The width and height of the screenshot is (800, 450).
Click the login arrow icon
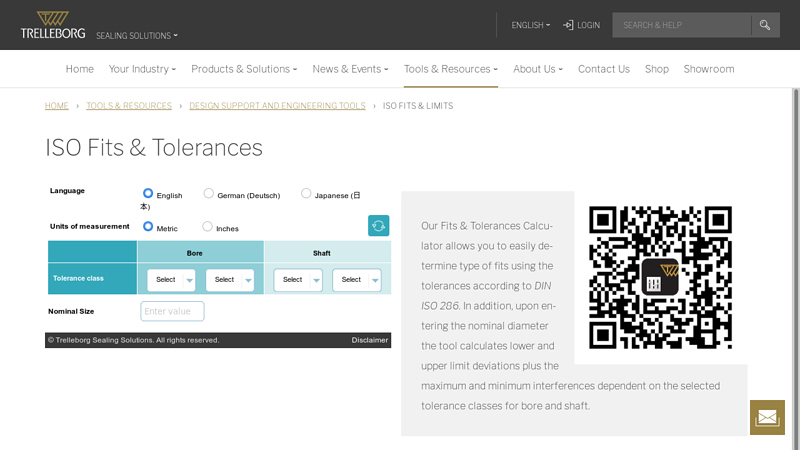(x=568, y=25)
